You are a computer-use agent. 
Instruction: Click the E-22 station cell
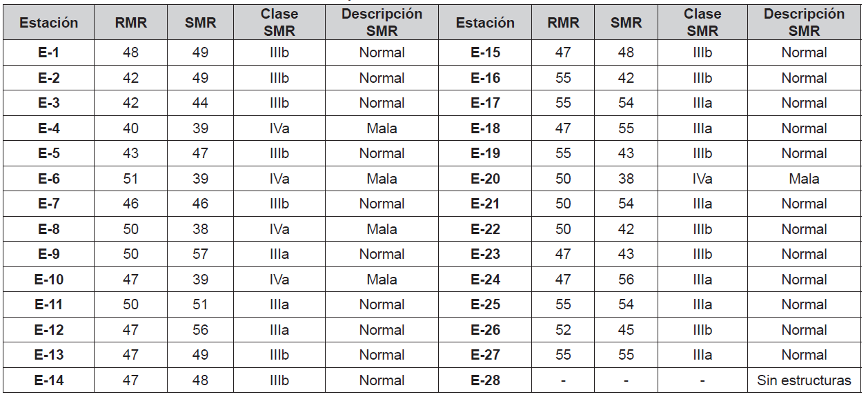pyautogui.click(x=485, y=229)
